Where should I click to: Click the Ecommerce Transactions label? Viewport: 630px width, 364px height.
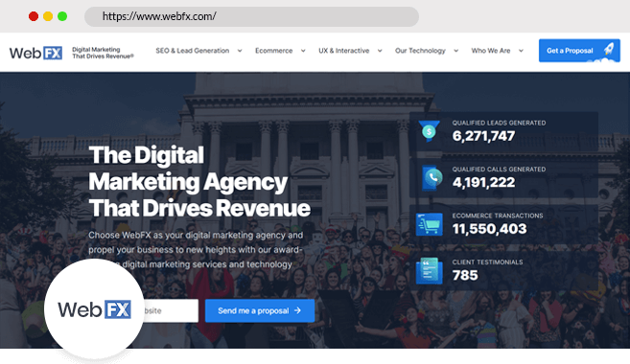pos(498,216)
